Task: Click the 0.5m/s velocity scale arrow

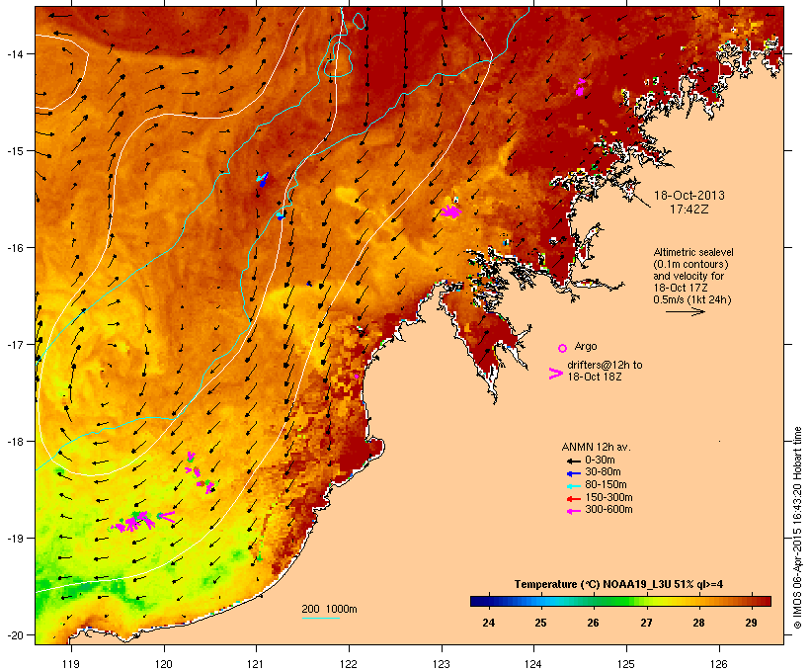Action: click(x=686, y=311)
